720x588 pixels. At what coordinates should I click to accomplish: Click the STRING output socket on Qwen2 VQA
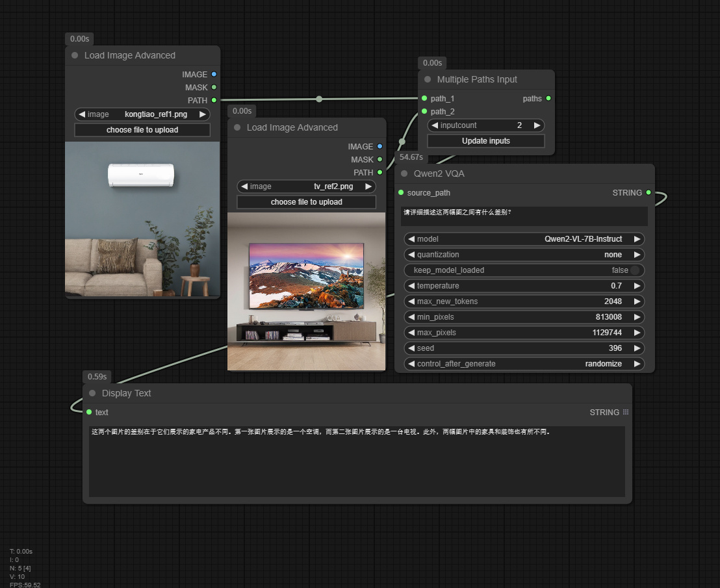pyautogui.click(x=647, y=193)
